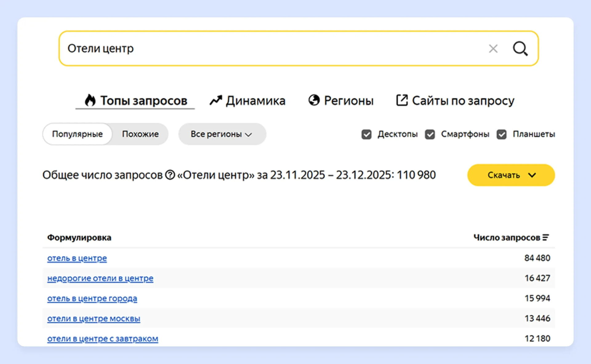591x364 pixels.
Task: Click the trend arrow icon beside Динамика
Action: 216,100
